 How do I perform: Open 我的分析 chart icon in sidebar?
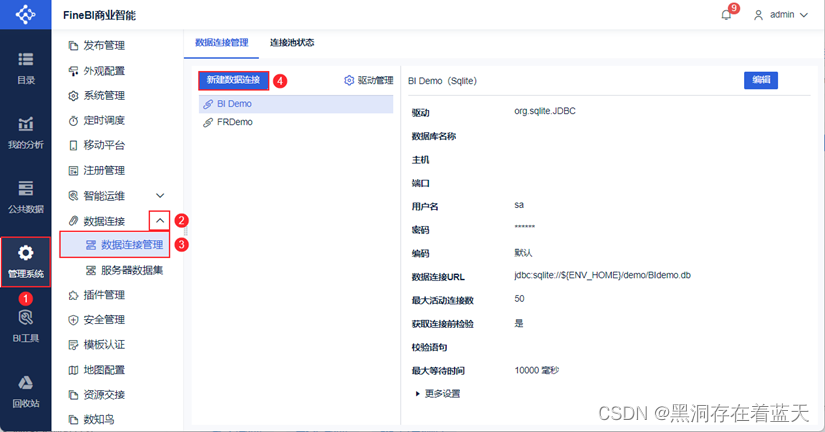point(25,124)
